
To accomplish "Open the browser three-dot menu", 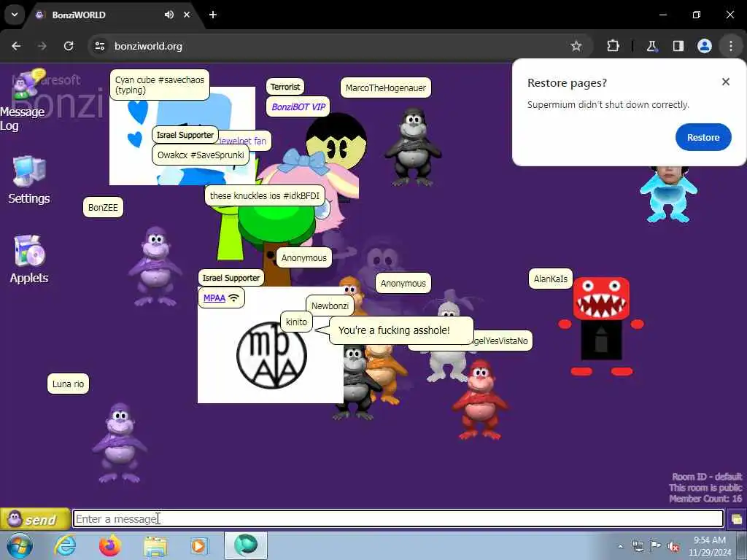I will [730, 46].
